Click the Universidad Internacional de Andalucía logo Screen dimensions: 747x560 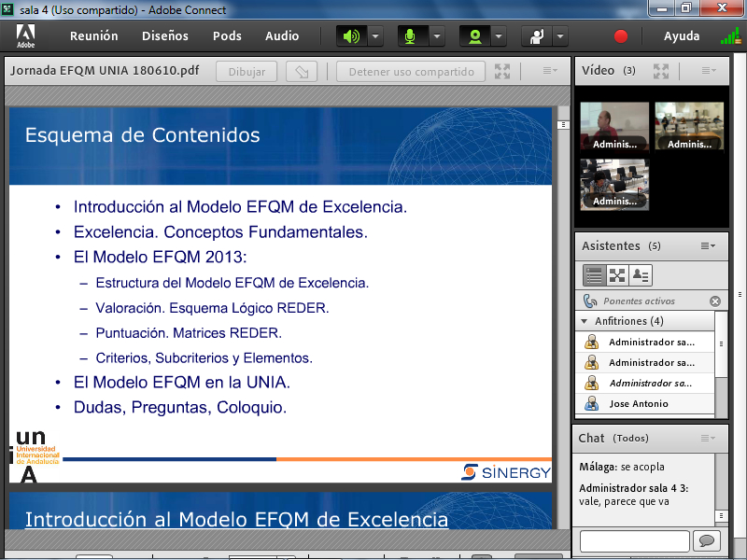[x=35, y=455]
